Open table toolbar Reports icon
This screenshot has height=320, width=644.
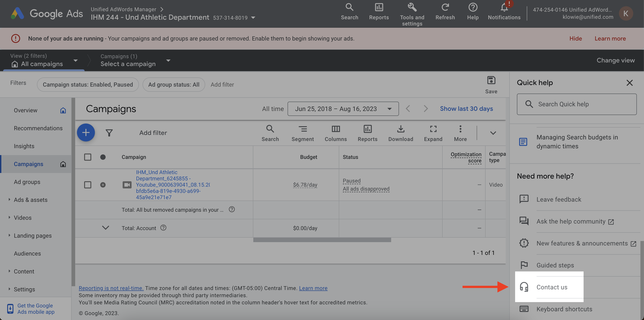point(367,133)
